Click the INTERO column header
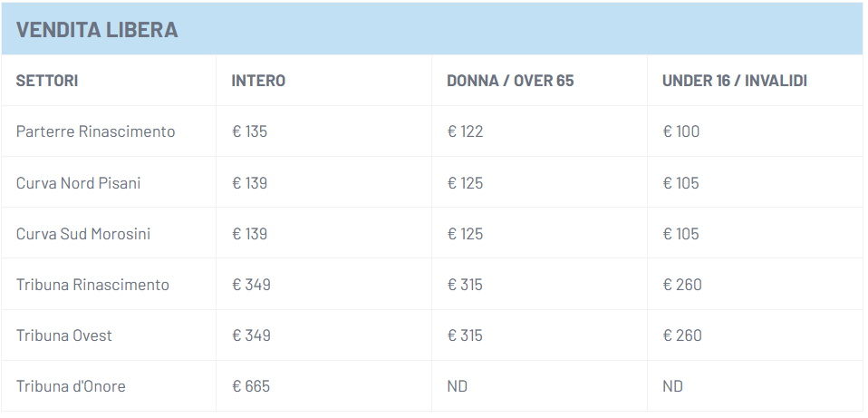Image resolution: width=868 pixels, height=418 pixels. 258,81
